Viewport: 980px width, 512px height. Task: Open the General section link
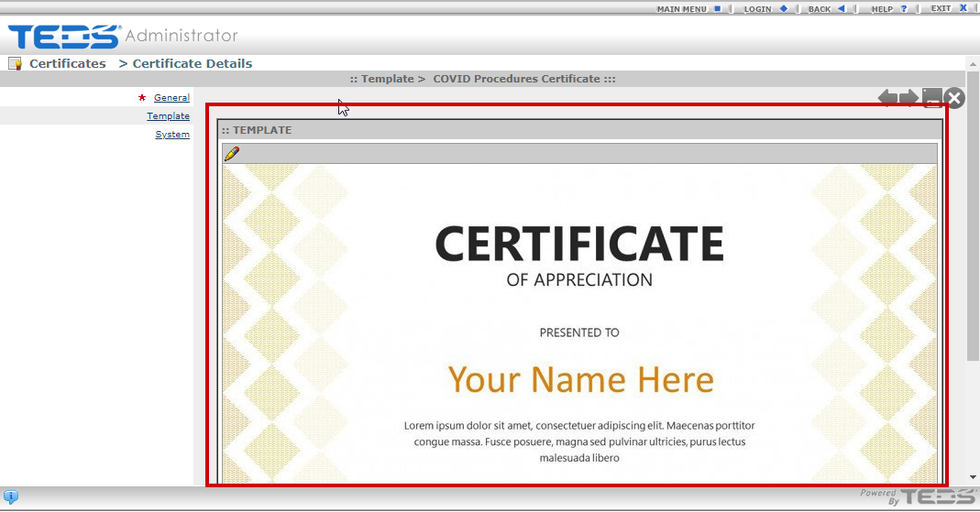[171, 98]
